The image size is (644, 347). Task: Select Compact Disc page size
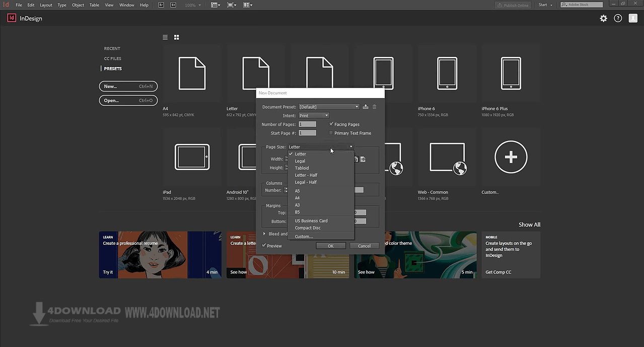click(x=321, y=228)
